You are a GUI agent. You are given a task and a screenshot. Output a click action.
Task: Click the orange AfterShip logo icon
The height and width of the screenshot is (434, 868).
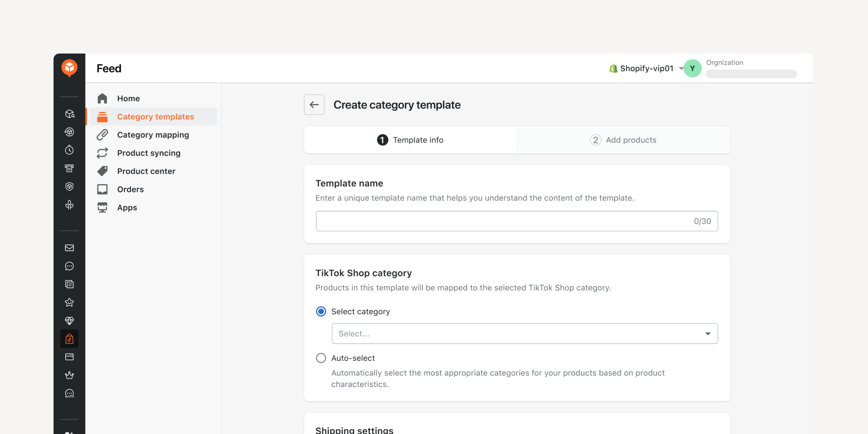[x=69, y=68]
